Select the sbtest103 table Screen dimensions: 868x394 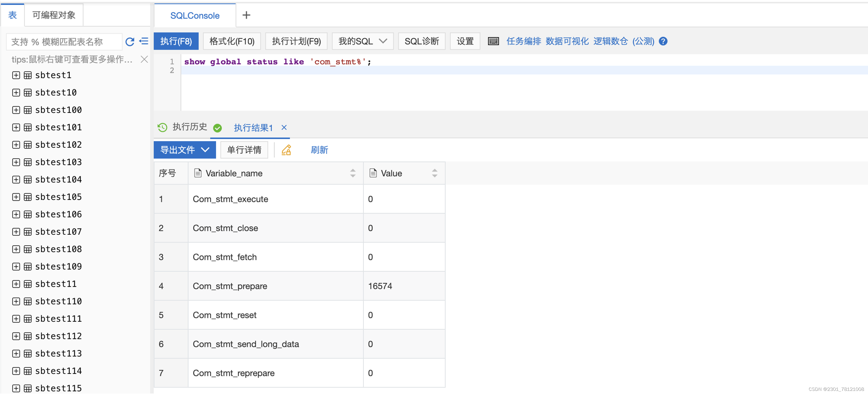pyautogui.click(x=58, y=162)
